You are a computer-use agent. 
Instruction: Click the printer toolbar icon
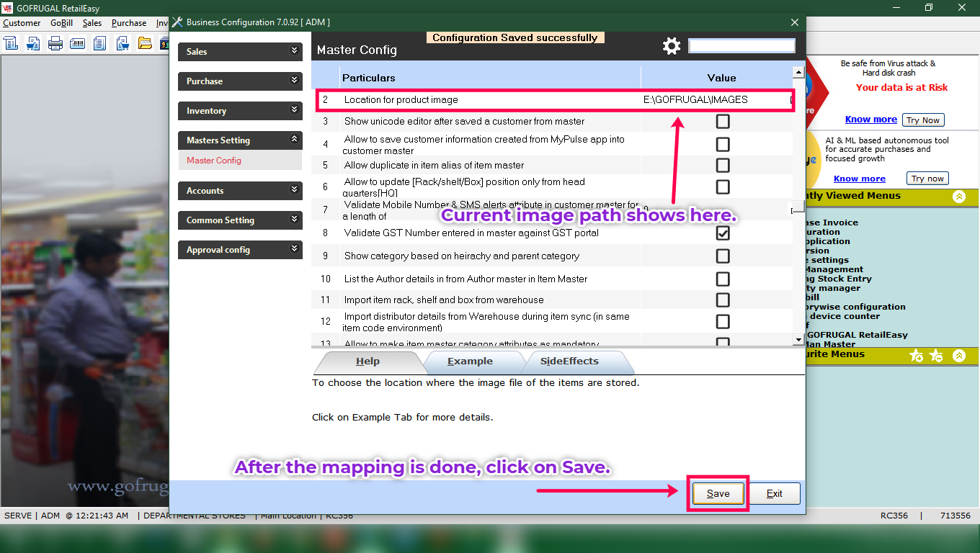point(55,43)
